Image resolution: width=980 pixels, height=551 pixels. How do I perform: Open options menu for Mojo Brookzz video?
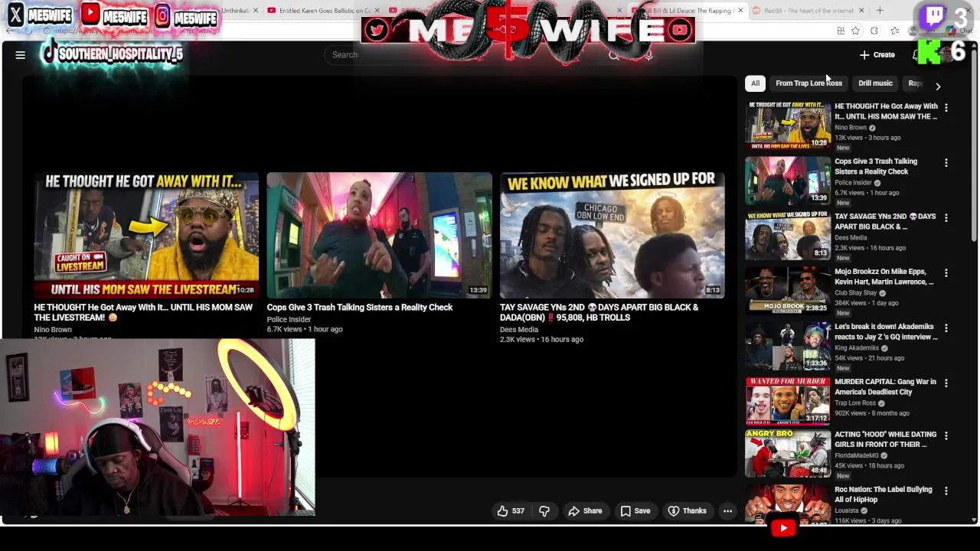point(946,273)
